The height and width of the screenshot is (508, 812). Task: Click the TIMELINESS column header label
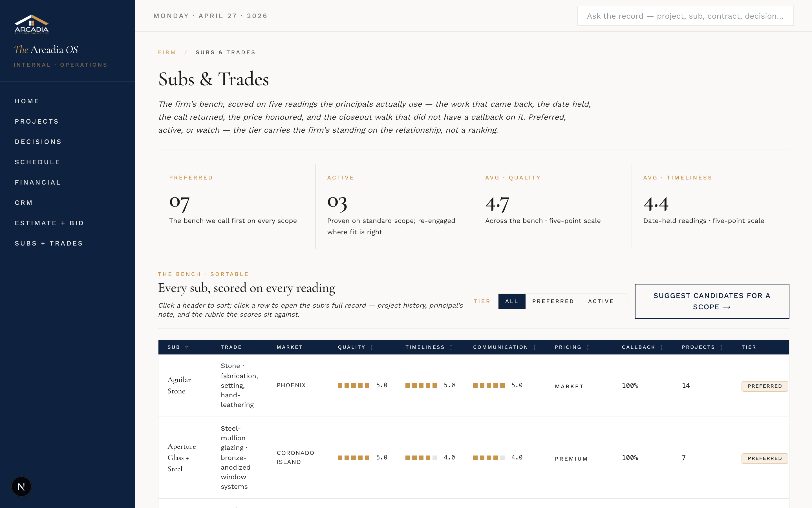click(x=425, y=347)
